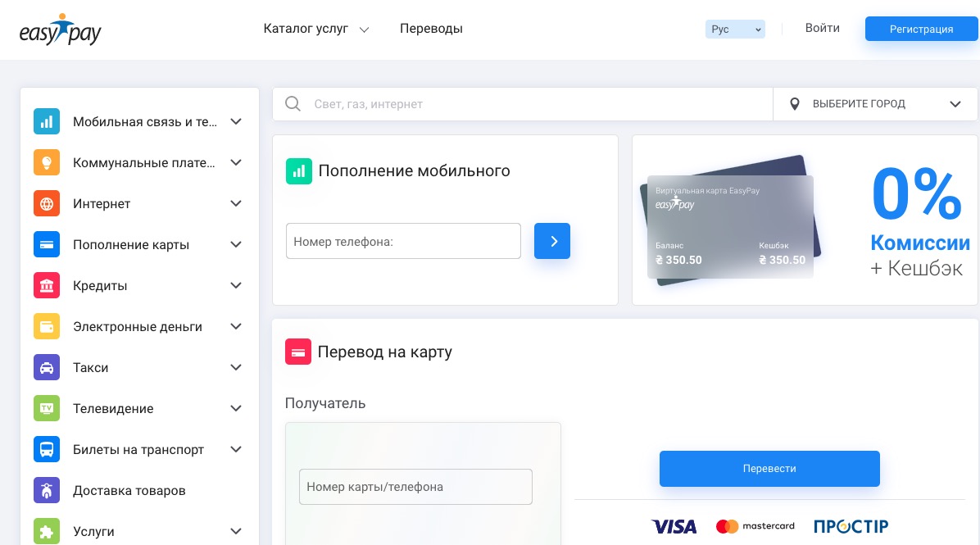Screen dimensions: 980x545
Task: Open the language selector Рус dropdown
Action: coord(735,30)
